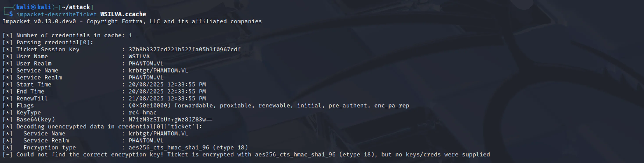Click the ticket session key hex value
Screen dimensions: 644x163
point(184,50)
